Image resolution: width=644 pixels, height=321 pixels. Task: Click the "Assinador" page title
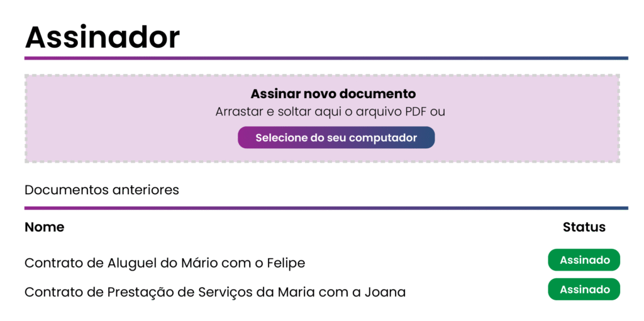coord(103,37)
